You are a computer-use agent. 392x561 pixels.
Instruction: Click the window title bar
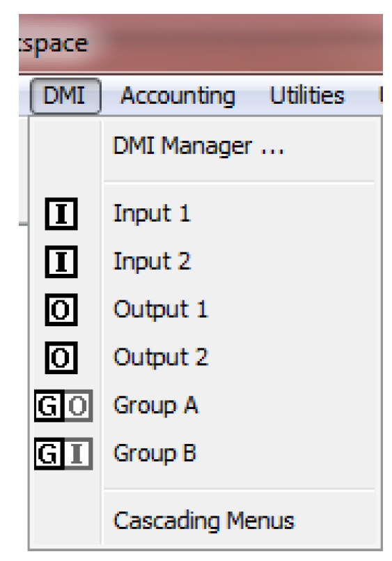coord(201,44)
